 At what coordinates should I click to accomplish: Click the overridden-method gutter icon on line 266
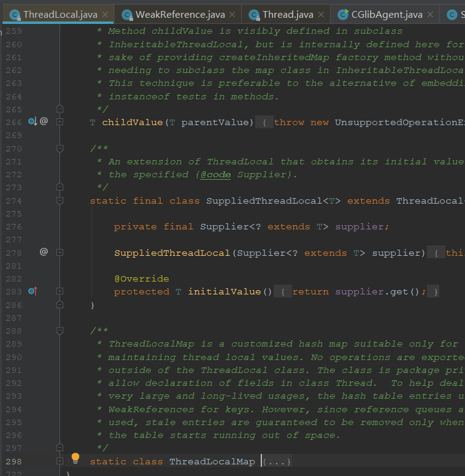coord(33,121)
